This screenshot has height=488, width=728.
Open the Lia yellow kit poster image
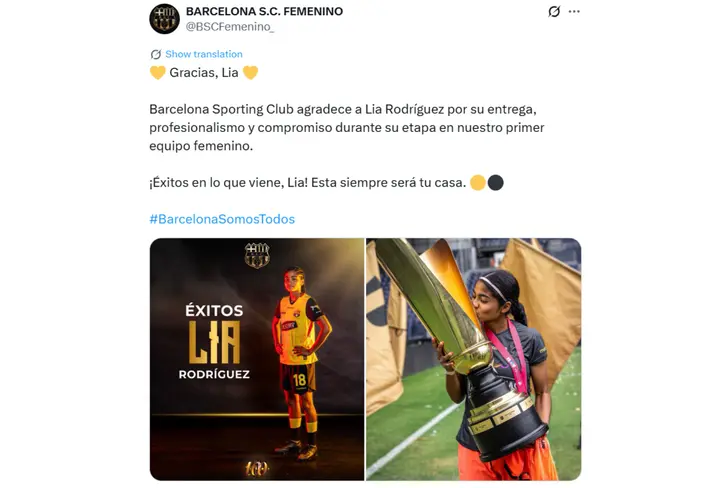click(x=257, y=359)
